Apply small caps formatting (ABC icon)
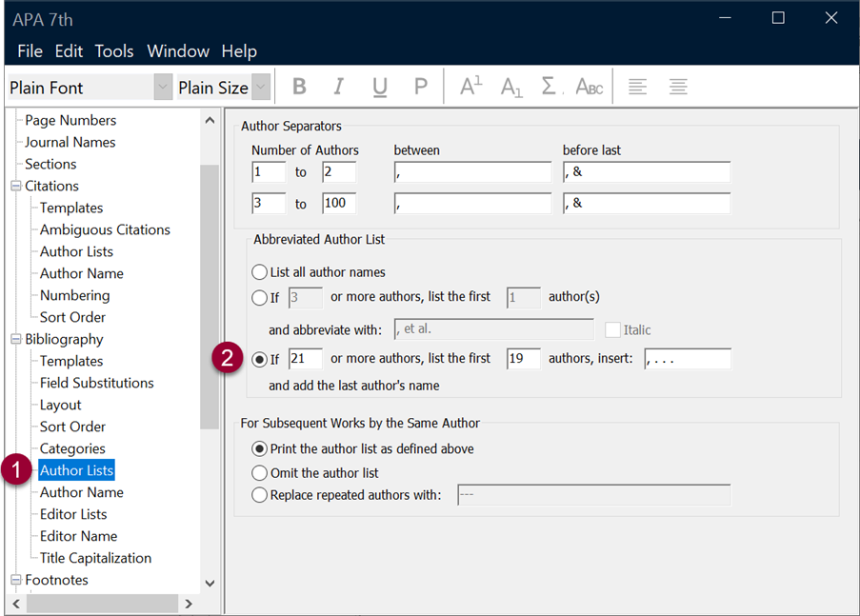The height and width of the screenshot is (616, 860). point(589,86)
